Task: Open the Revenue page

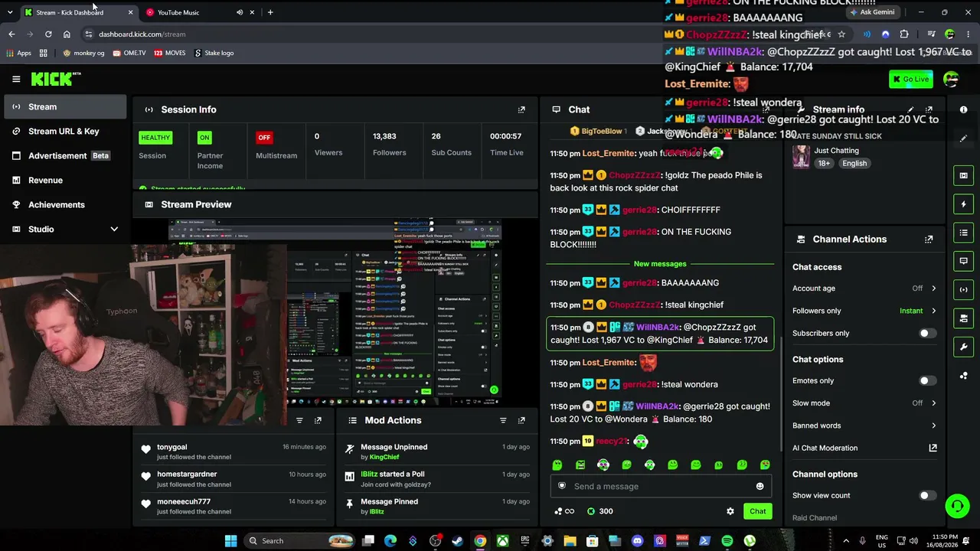Action: tap(65, 181)
